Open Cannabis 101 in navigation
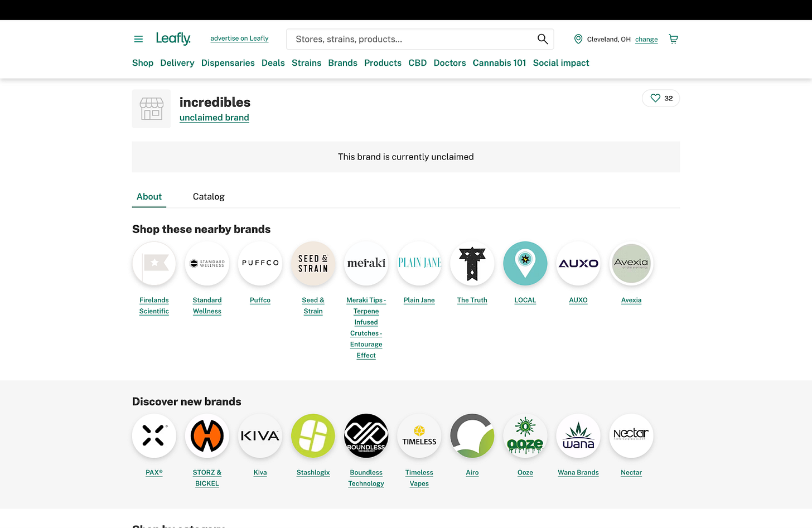812x528 pixels. tap(500, 63)
